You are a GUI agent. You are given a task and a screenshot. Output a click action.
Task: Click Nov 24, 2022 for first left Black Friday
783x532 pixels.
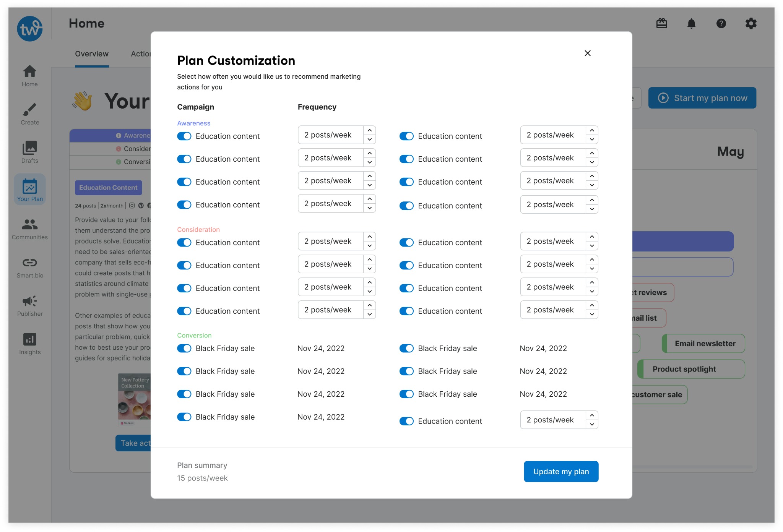(321, 348)
